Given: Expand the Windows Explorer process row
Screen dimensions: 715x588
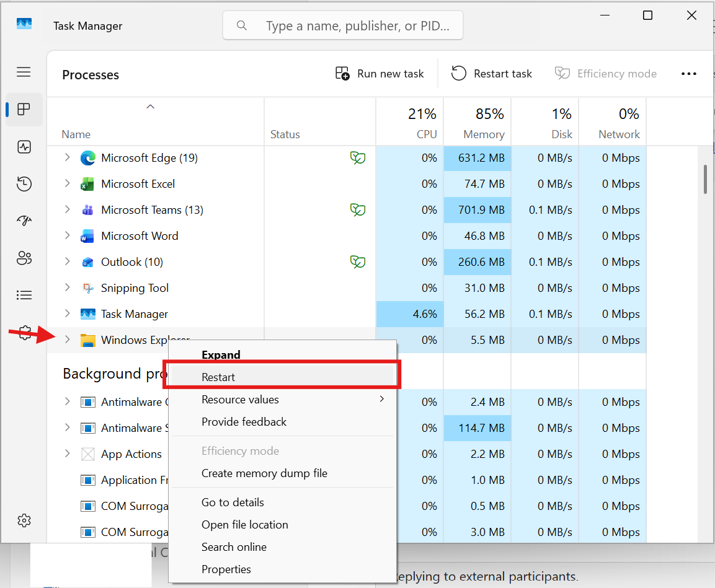Looking at the screenshot, I should (67, 340).
